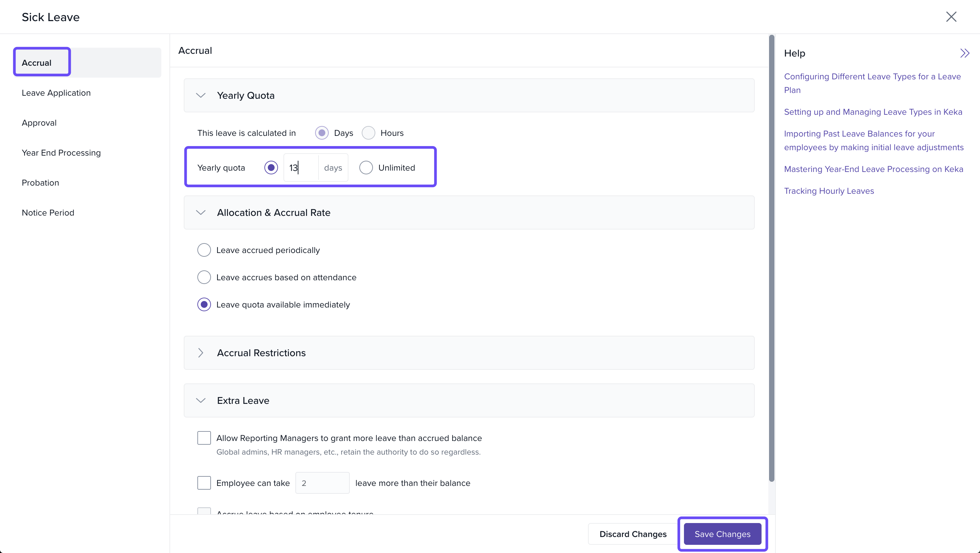Collapse the Extra Leave section

click(x=200, y=400)
